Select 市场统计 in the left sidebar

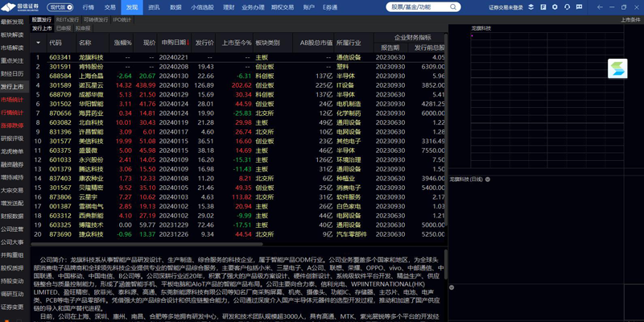(x=12, y=99)
